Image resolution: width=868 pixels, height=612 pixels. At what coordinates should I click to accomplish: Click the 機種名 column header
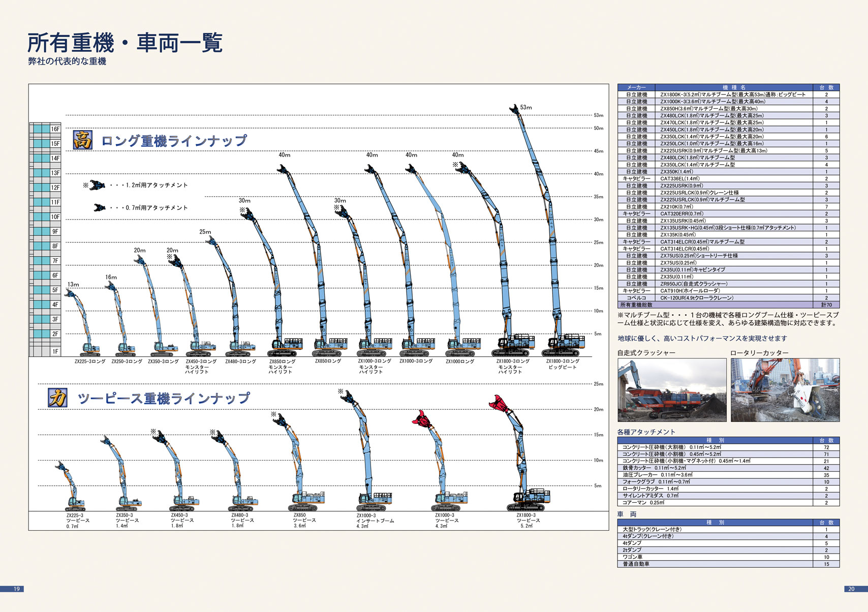pyautogui.click(x=734, y=87)
